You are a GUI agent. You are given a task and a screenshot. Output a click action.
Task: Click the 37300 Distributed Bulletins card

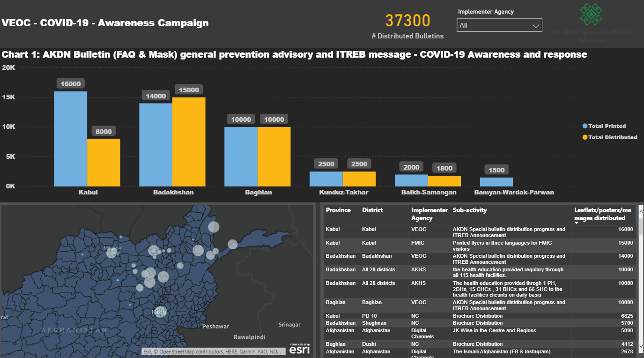[407, 26]
